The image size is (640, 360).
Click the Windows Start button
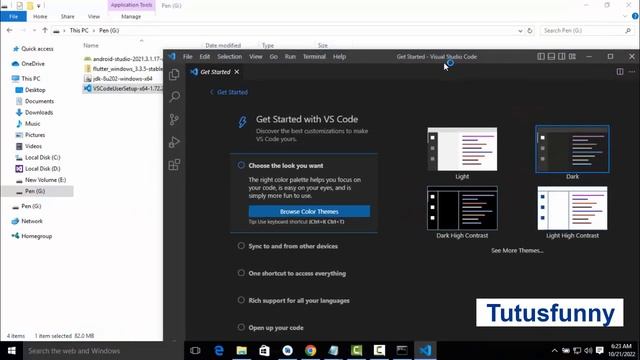pyautogui.click(x=11, y=351)
